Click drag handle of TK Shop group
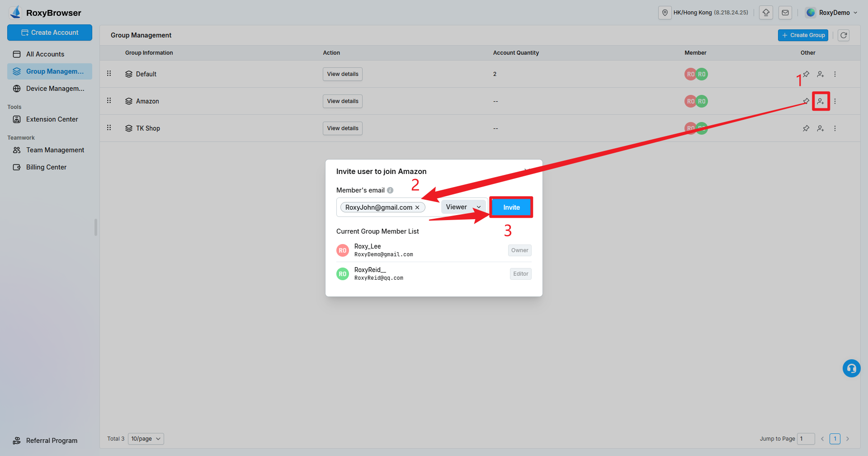The width and height of the screenshot is (868, 456). coord(109,127)
